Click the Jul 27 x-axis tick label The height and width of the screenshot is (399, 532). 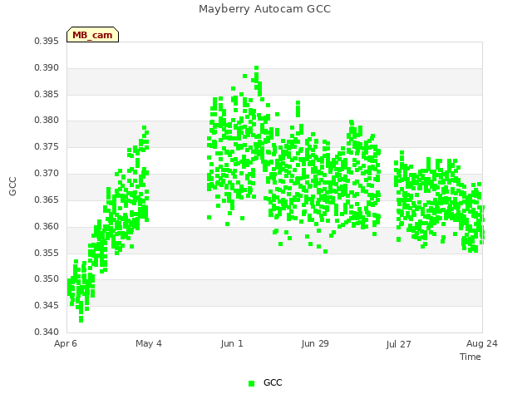point(398,344)
